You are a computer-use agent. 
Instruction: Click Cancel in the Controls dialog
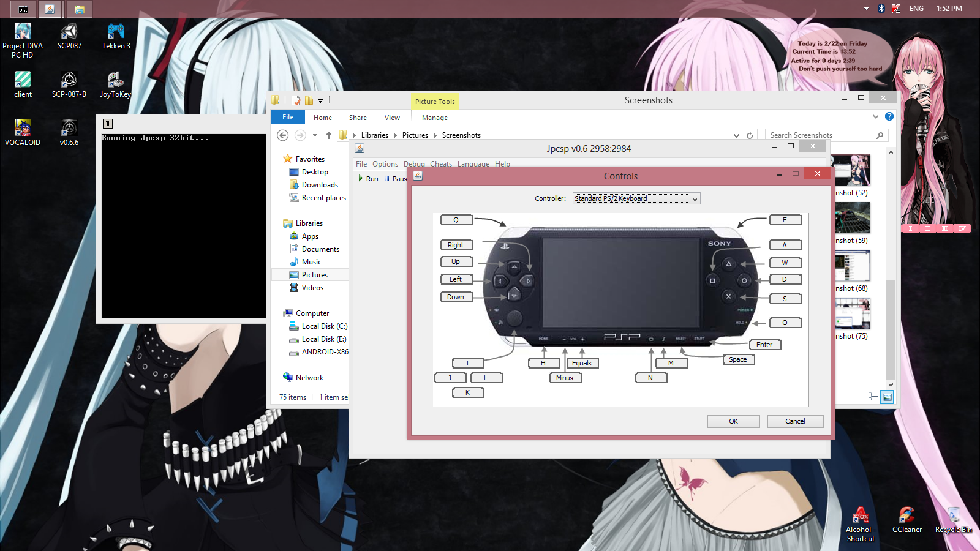pos(795,421)
